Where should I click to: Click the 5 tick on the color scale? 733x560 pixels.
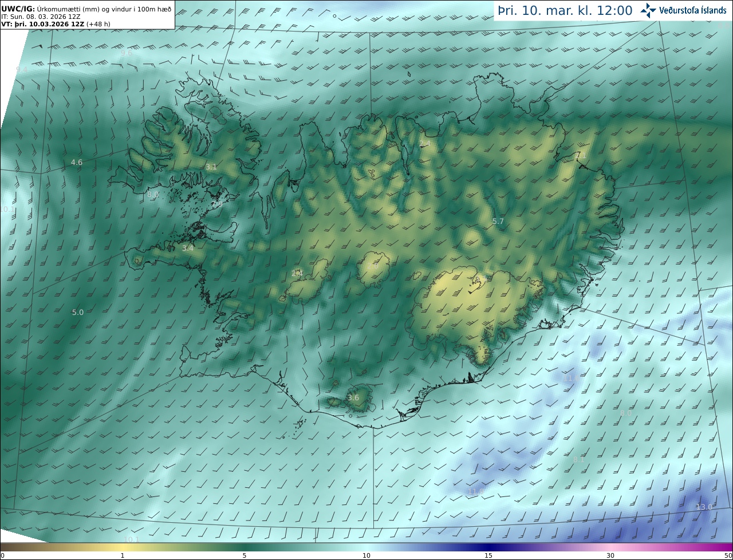pyautogui.click(x=245, y=556)
